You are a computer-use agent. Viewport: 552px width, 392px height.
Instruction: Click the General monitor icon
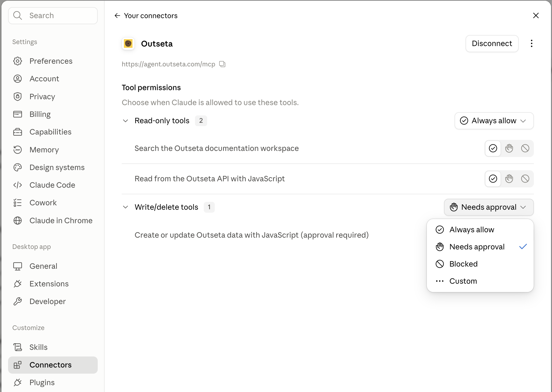pos(18,266)
